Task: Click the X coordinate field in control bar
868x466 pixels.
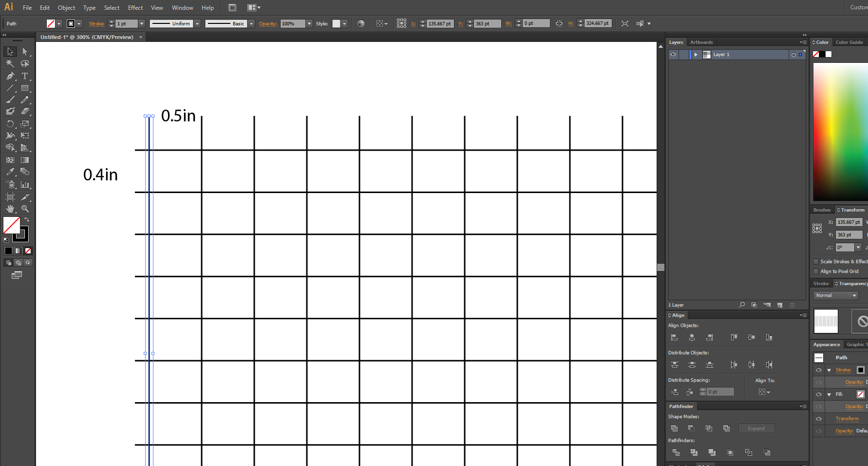Action: pos(440,24)
